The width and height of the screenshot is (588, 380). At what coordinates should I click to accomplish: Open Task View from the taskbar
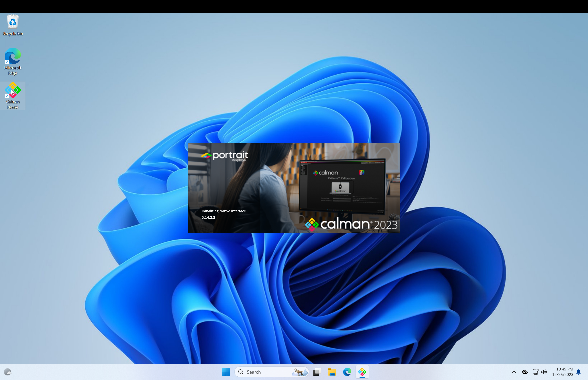317,372
